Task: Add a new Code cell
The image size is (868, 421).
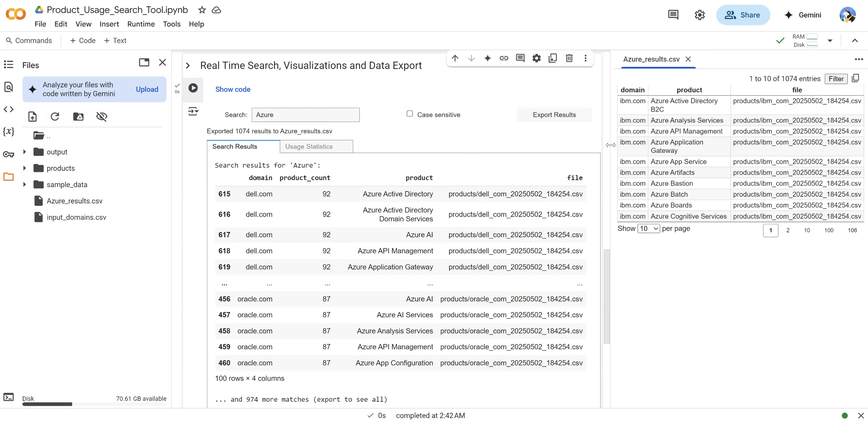Action: pos(83,41)
